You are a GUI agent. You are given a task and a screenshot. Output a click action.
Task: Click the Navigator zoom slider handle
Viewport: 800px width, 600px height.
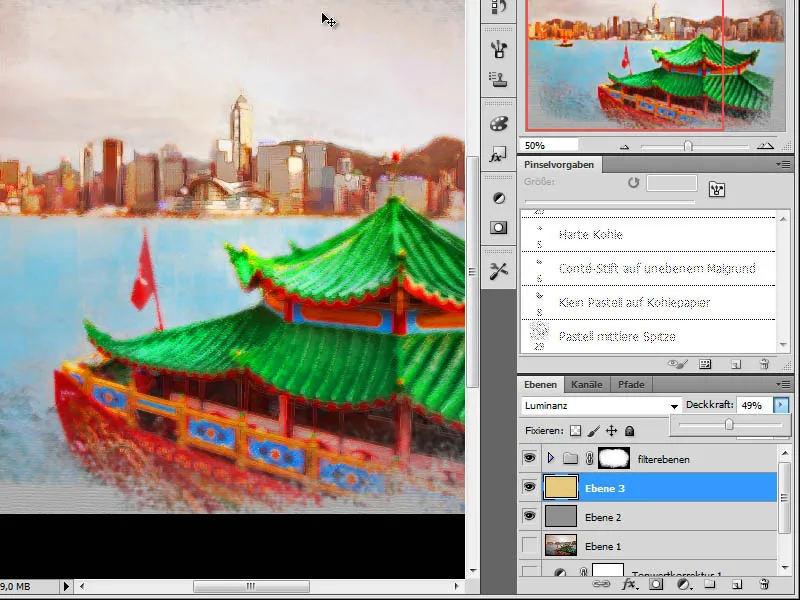688,146
